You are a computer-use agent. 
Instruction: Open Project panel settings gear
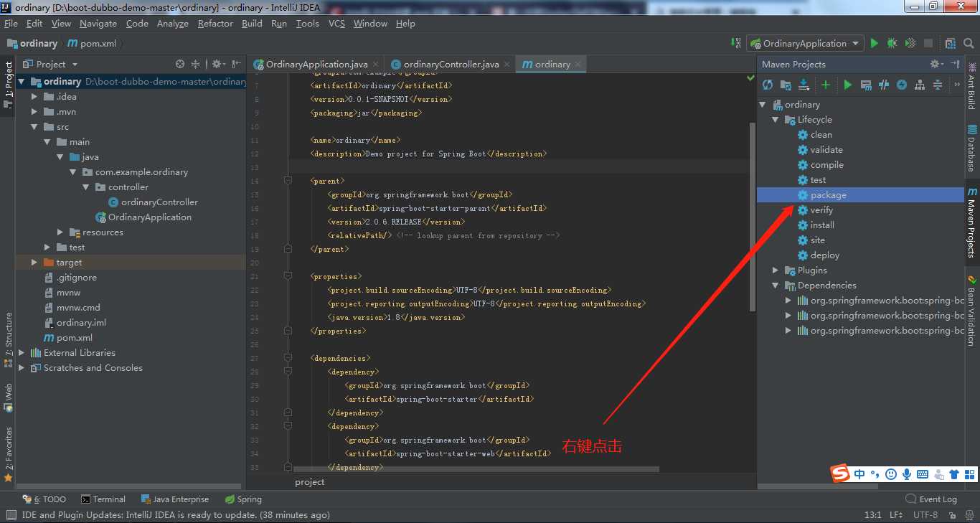click(217, 64)
